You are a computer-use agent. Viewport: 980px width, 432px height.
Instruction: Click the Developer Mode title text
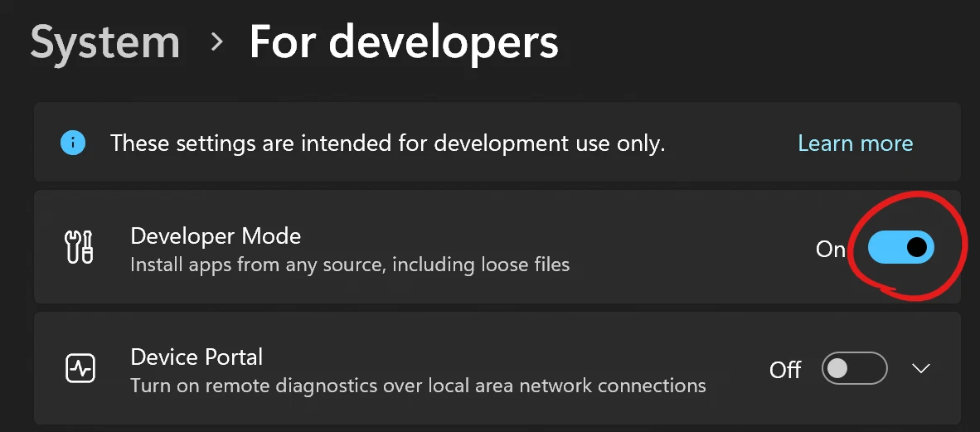(216, 235)
